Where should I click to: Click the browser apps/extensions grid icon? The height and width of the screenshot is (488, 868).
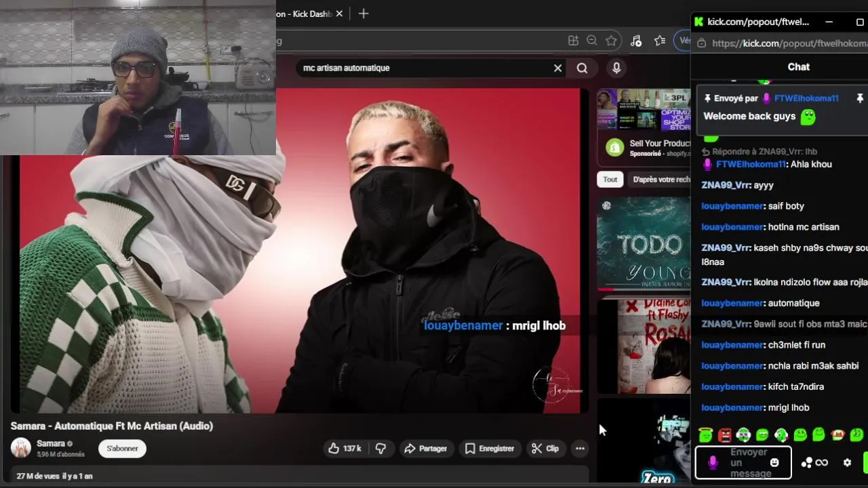tap(573, 41)
